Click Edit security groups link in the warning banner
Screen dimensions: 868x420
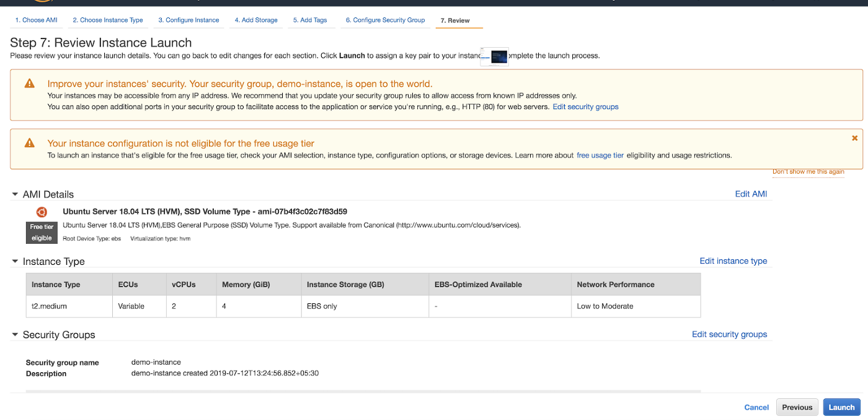(585, 107)
